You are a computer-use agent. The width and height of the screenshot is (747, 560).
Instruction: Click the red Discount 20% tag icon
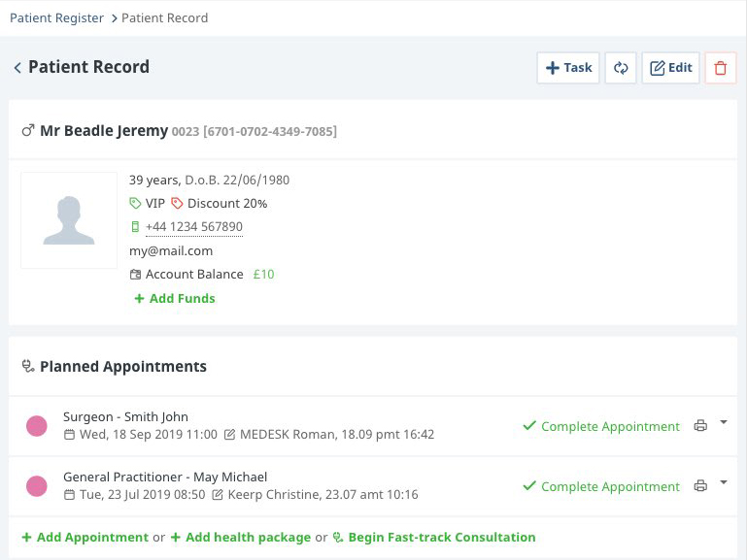click(x=177, y=204)
